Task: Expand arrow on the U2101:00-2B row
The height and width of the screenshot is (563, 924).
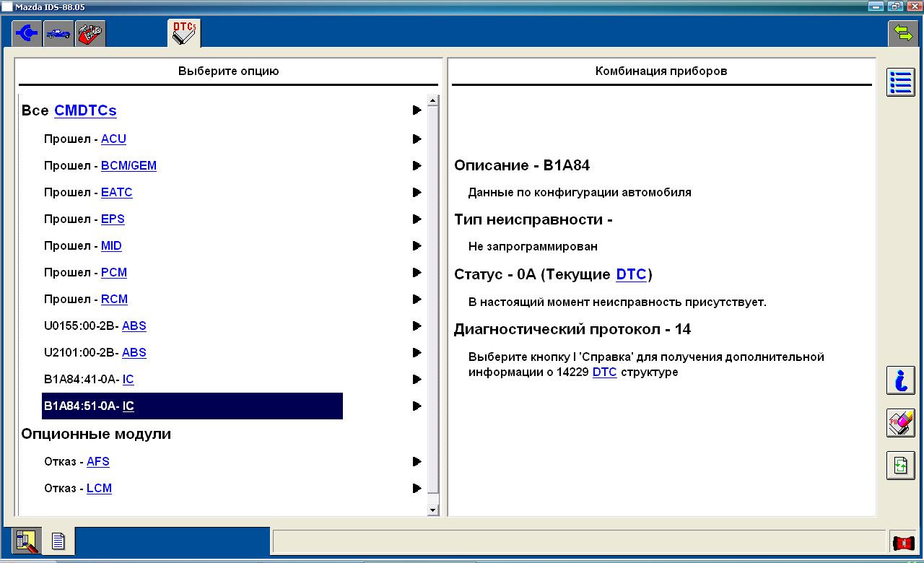Action: [417, 352]
